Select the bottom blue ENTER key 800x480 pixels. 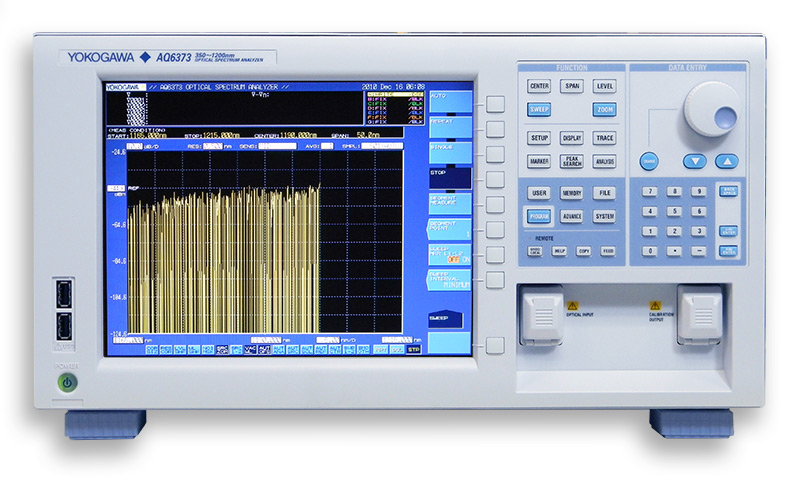728,251
